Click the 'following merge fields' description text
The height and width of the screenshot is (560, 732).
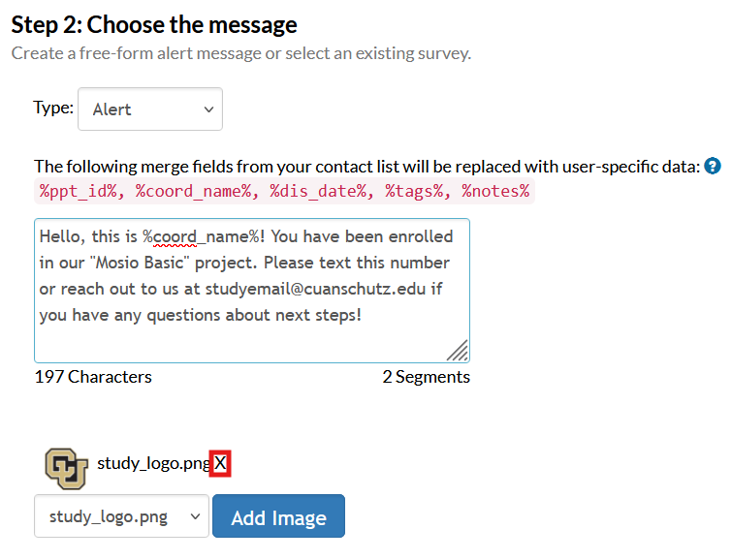tap(366, 167)
